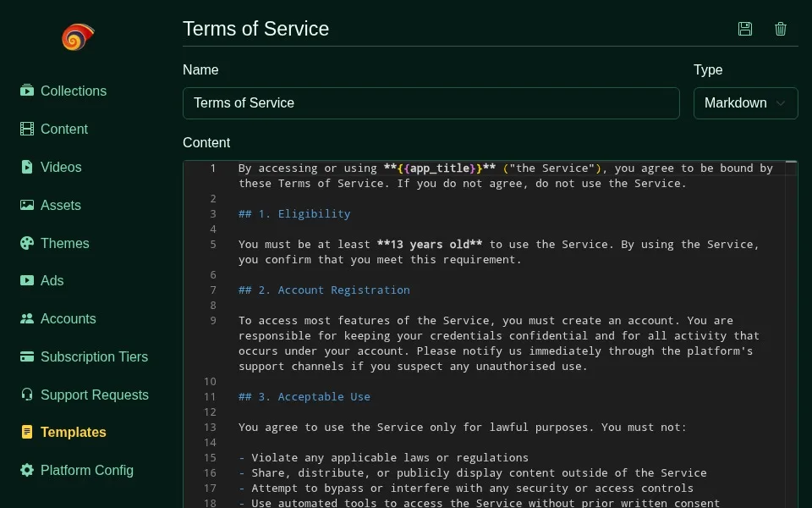Image resolution: width=812 pixels, height=508 pixels.
Task: Click the Support Requests headset icon
Action: point(27,395)
